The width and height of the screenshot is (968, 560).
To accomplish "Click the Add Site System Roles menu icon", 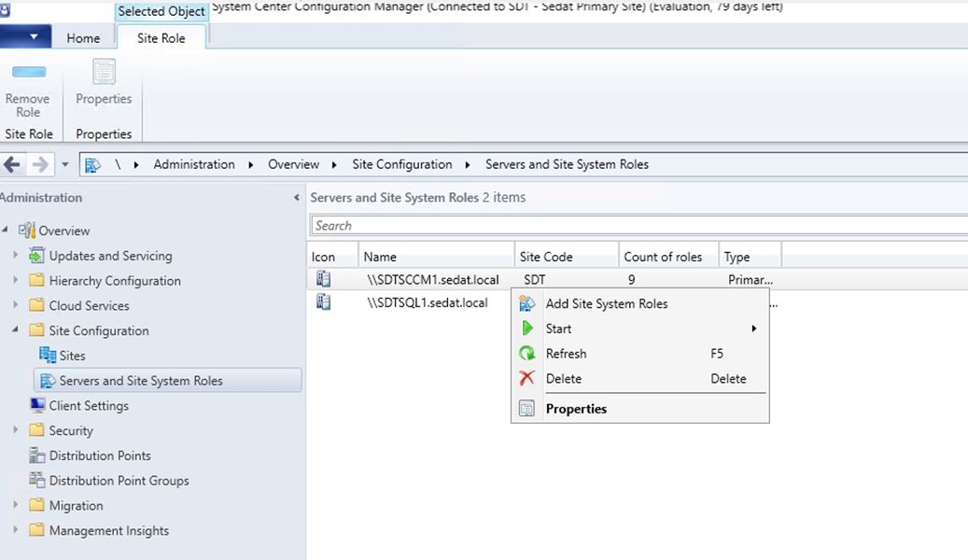I will (x=526, y=303).
